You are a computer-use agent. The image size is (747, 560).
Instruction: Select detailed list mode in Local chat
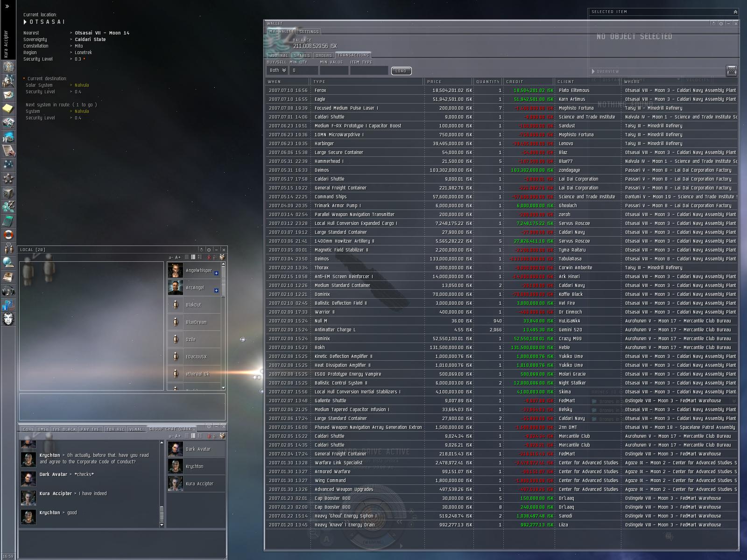200,257
